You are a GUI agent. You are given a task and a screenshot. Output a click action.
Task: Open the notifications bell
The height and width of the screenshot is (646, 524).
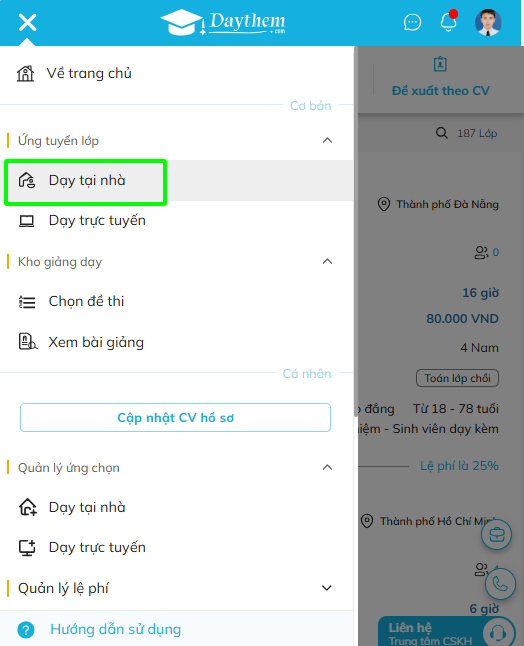(448, 21)
